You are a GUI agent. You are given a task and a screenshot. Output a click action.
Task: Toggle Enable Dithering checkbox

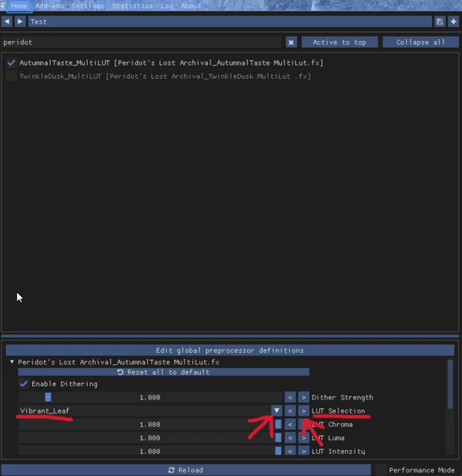(x=24, y=384)
